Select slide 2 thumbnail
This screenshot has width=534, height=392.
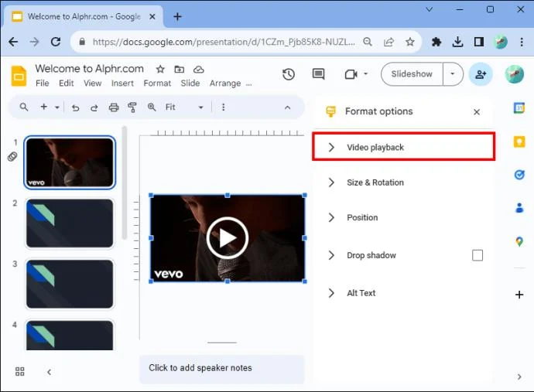pos(70,223)
